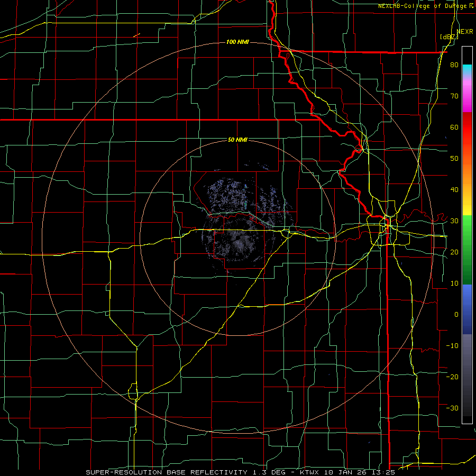
Task: Click the 10 value on the dBZ scale
Action: coord(454,283)
